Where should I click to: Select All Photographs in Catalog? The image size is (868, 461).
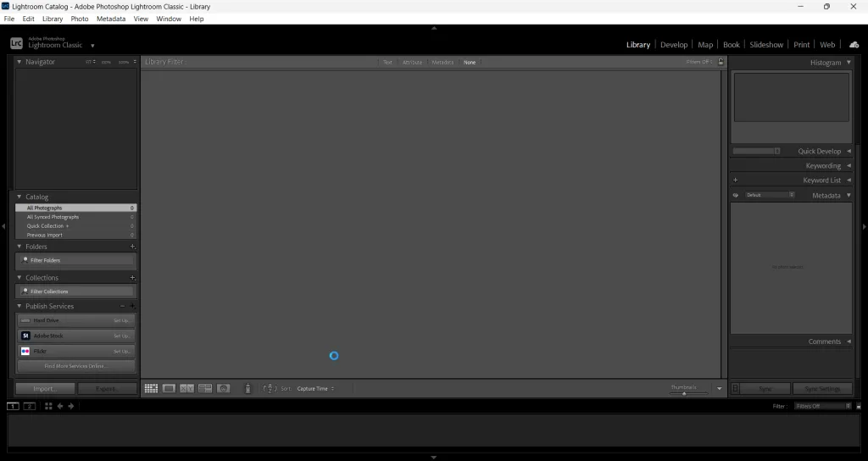pyautogui.click(x=75, y=208)
